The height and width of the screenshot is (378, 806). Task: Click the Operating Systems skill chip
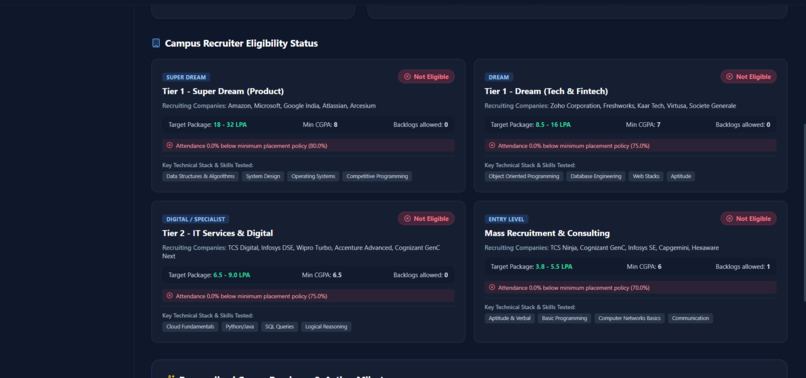(314, 176)
